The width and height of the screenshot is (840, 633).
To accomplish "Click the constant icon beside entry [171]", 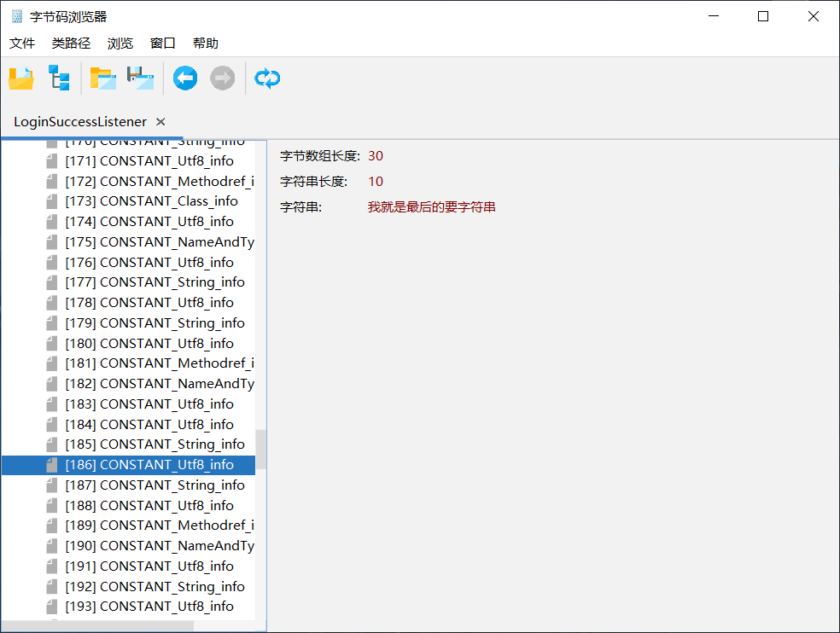I will tap(51, 160).
